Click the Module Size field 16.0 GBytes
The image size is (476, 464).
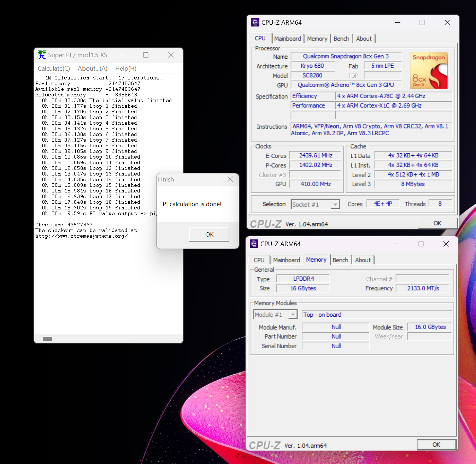(x=430, y=327)
